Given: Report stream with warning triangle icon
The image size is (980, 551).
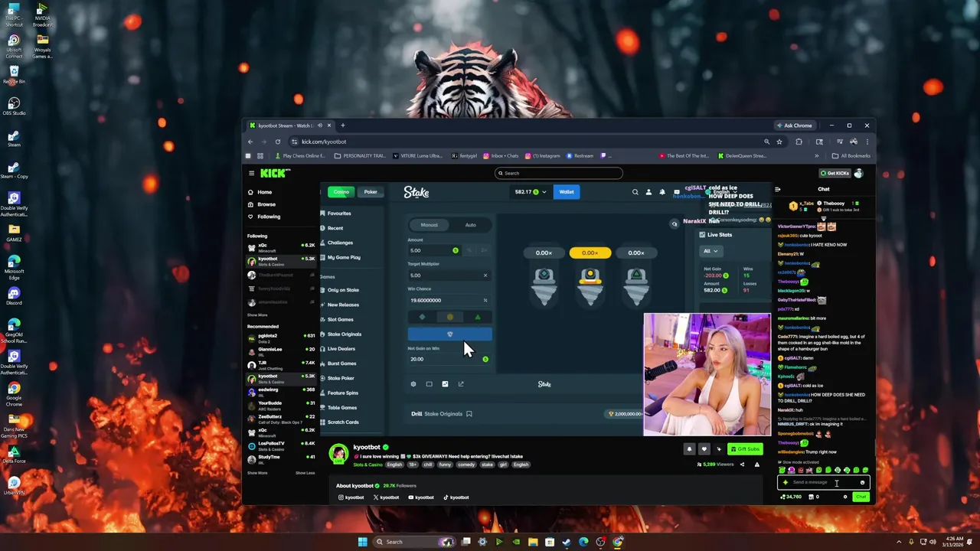Looking at the screenshot, I should coord(757,465).
